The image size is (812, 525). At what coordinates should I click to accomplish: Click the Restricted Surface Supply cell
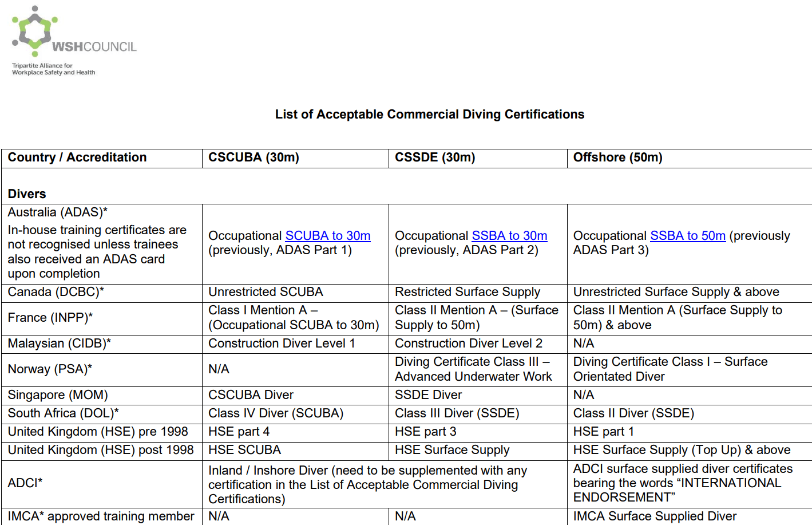[x=467, y=292]
